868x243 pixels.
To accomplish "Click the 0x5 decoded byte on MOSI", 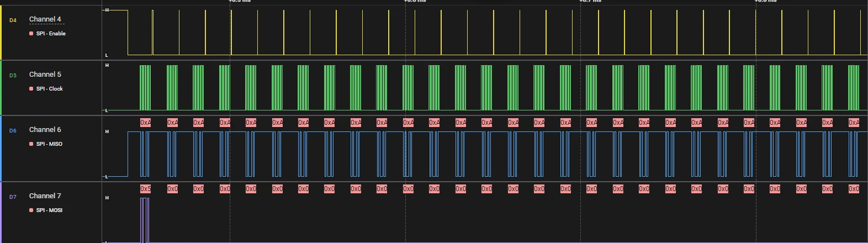I will [x=145, y=189].
